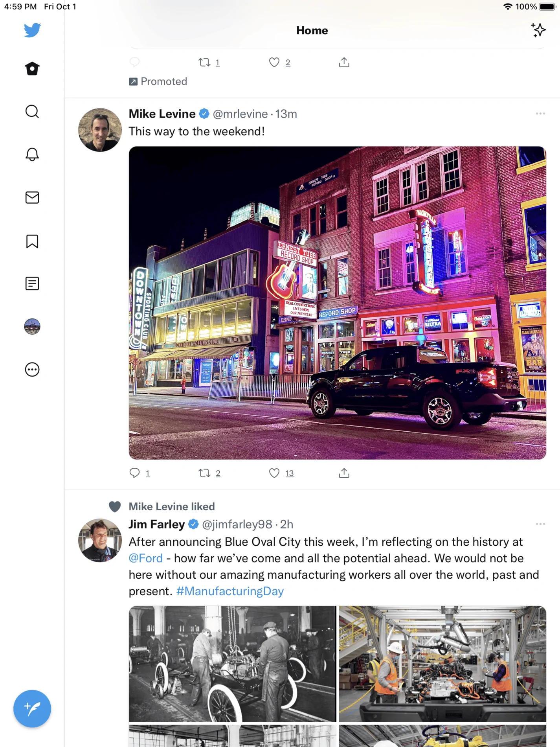Like Mike Levine's weekend tweet

tap(274, 473)
